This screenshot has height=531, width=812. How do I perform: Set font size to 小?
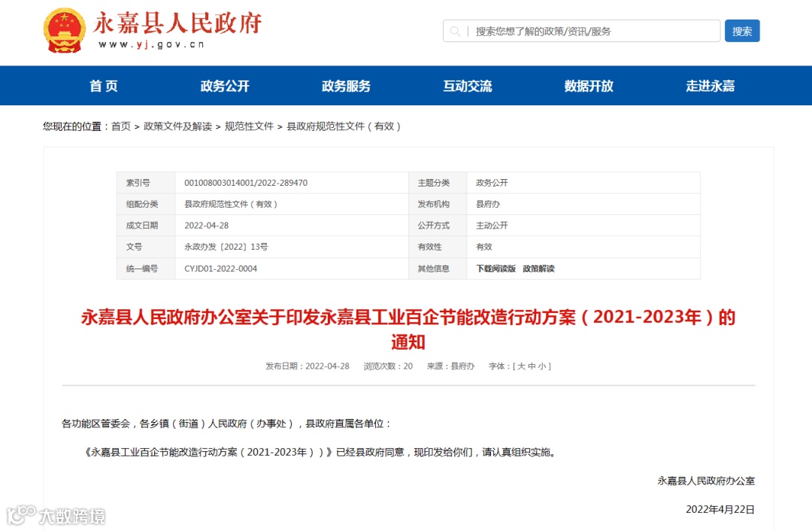click(541, 366)
